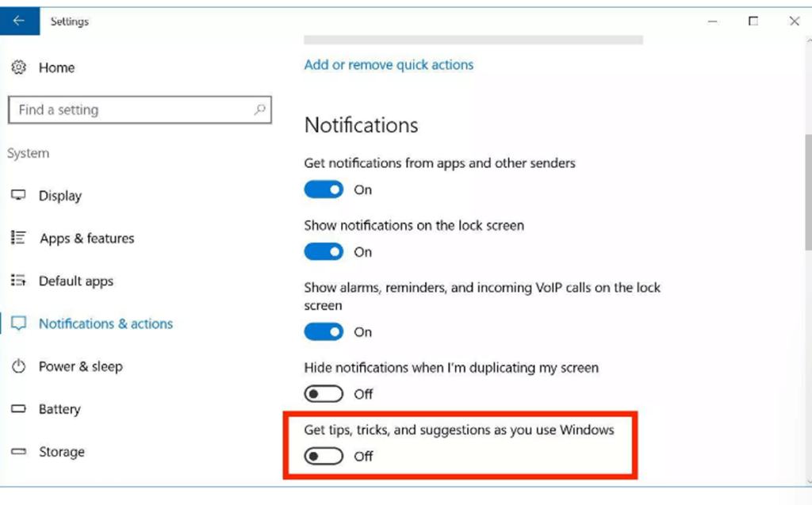Turn off notifications from apps and senders
Screen dimensions: 812x505
point(324,189)
